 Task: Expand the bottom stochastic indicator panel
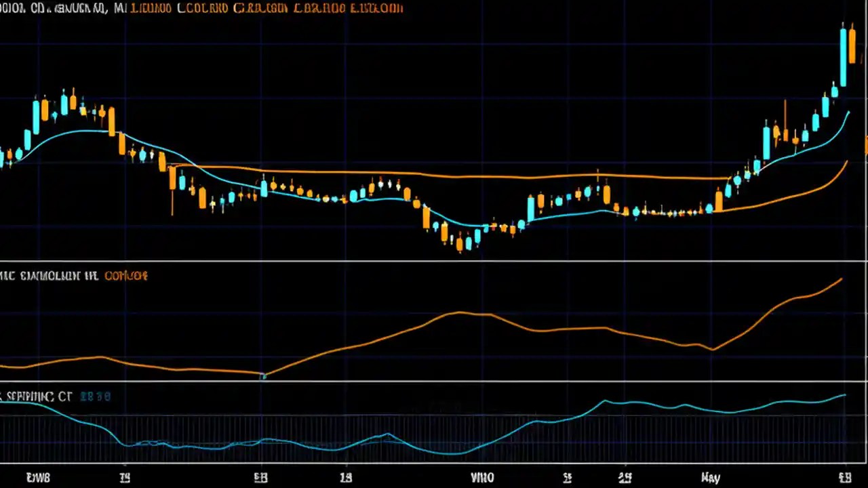434,427
